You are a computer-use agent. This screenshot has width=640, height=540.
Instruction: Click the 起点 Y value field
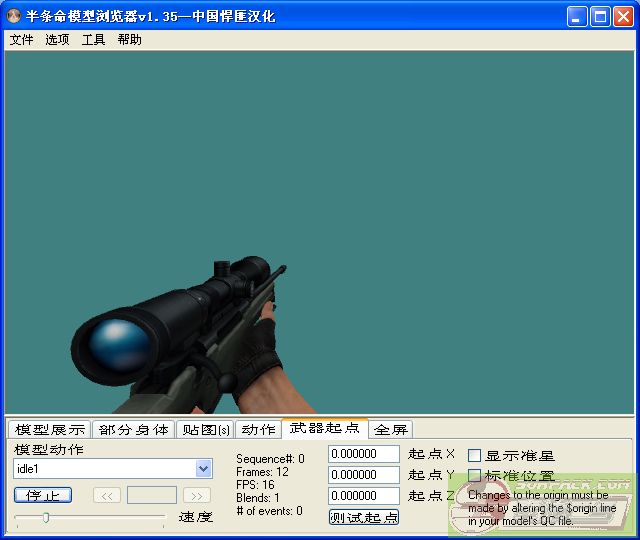click(x=364, y=475)
